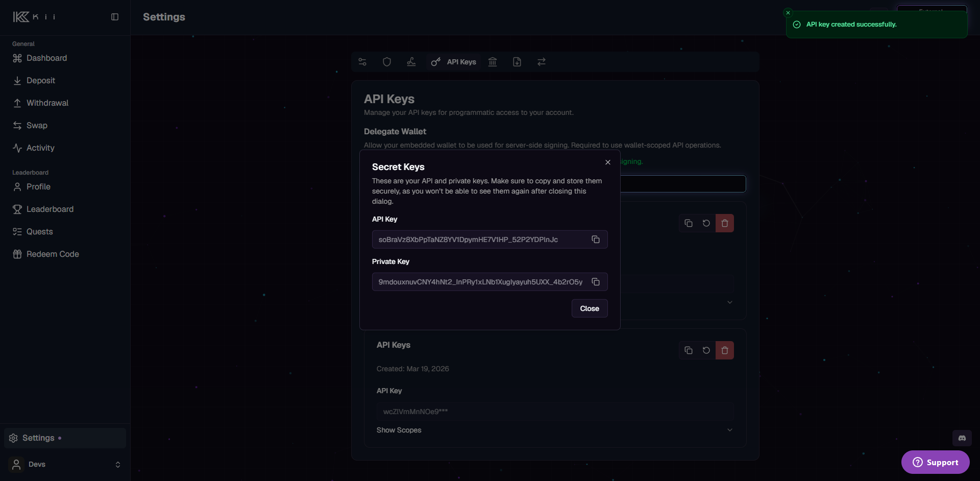Open the Discord icon button
Screen dimensions: 980x481
click(x=962, y=438)
